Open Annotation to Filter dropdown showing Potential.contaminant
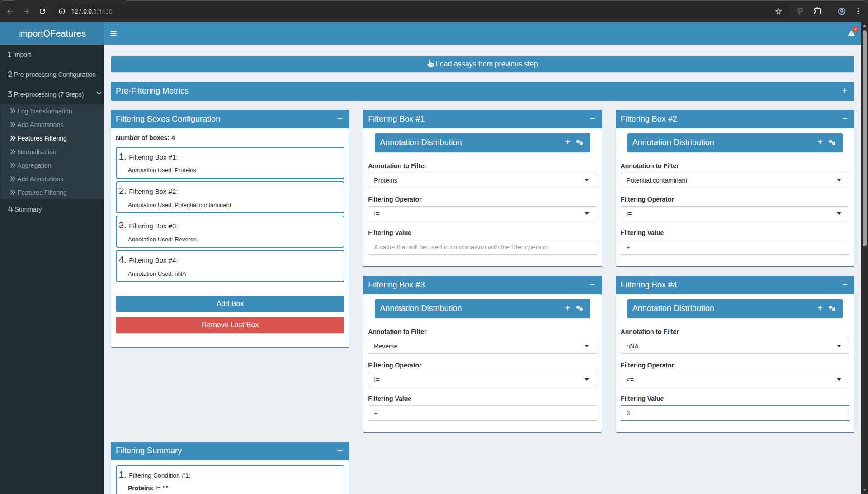868x494 pixels. click(735, 180)
